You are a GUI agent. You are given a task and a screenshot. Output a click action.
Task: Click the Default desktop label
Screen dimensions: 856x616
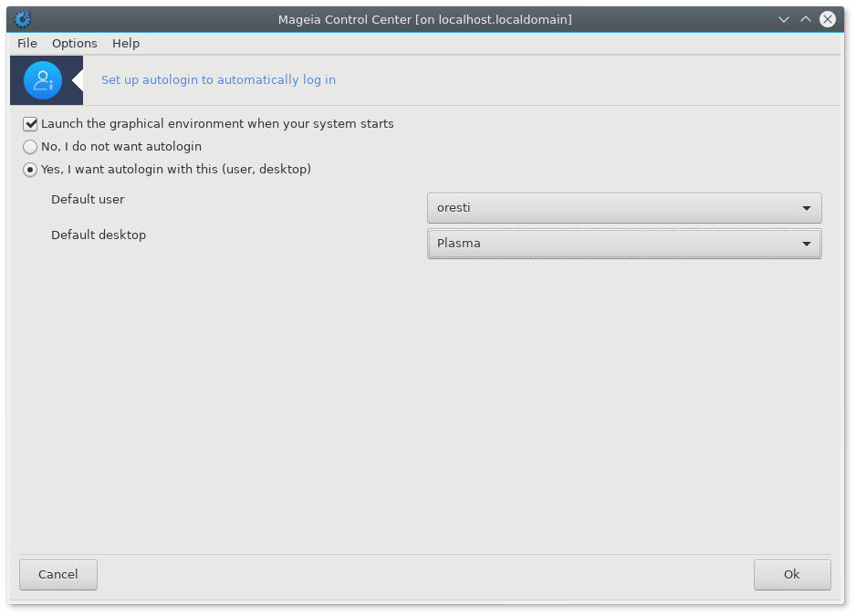(x=99, y=235)
